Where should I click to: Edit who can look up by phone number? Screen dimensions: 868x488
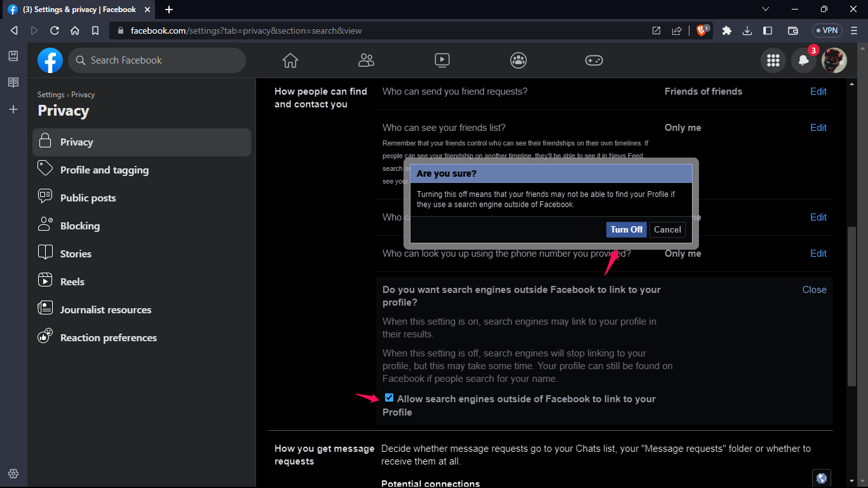tap(818, 254)
